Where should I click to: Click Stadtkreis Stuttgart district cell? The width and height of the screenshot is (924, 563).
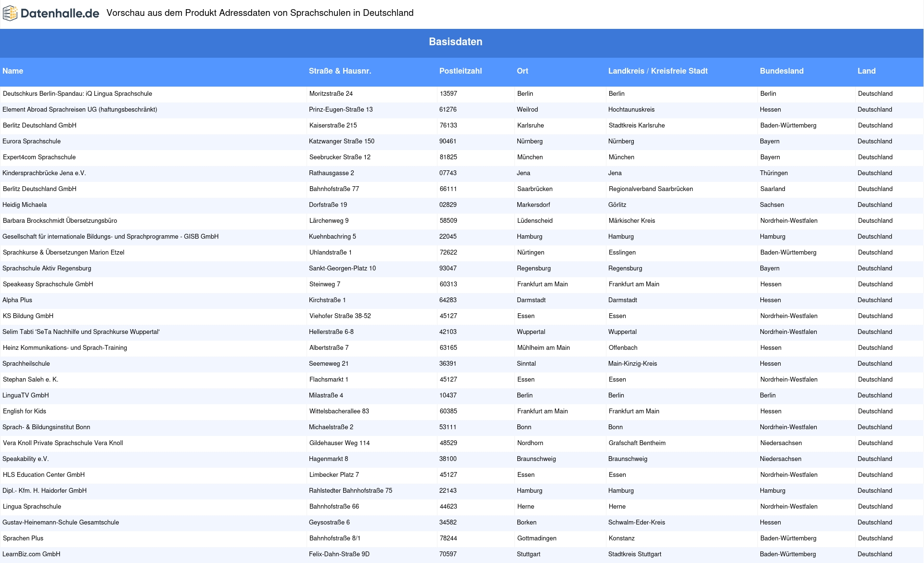click(635, 554)
